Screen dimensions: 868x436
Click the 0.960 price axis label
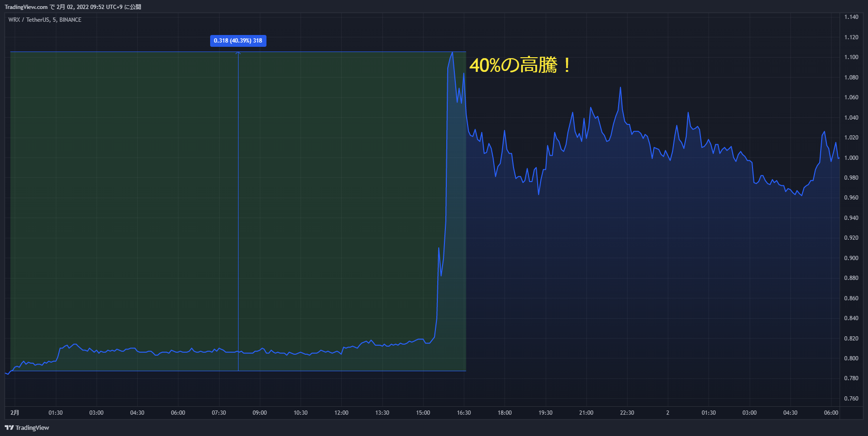tap(851, 198)
